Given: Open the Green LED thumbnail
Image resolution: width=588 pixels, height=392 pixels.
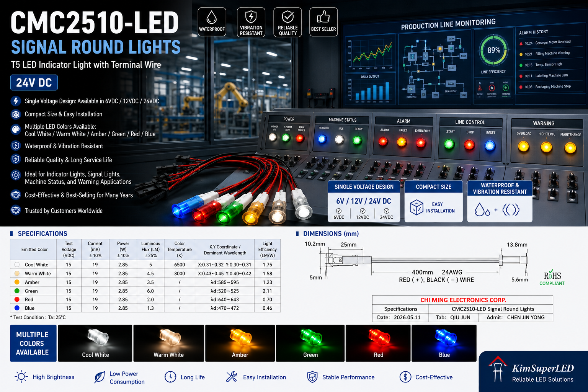Looking at the screenshot, I should point(310,343).
